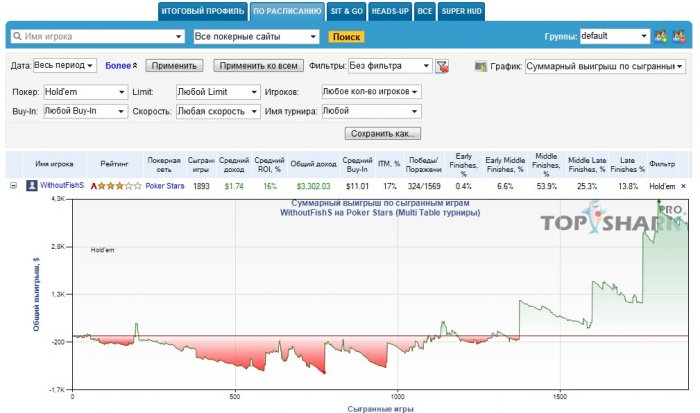Open the Скорость dropdown

218,111
